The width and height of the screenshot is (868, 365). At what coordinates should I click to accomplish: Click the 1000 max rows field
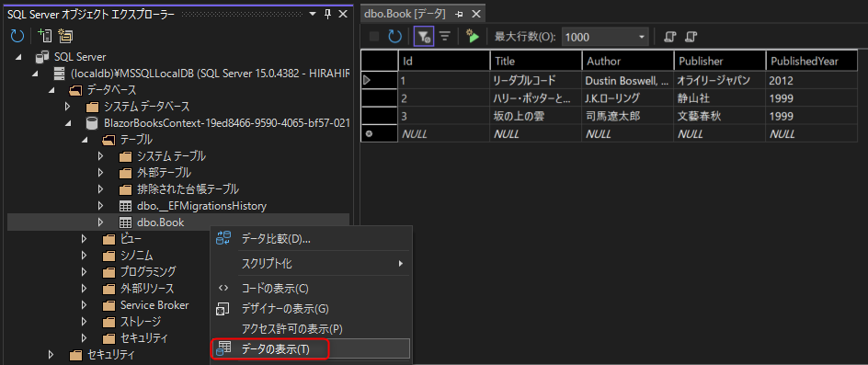[599, 37]
